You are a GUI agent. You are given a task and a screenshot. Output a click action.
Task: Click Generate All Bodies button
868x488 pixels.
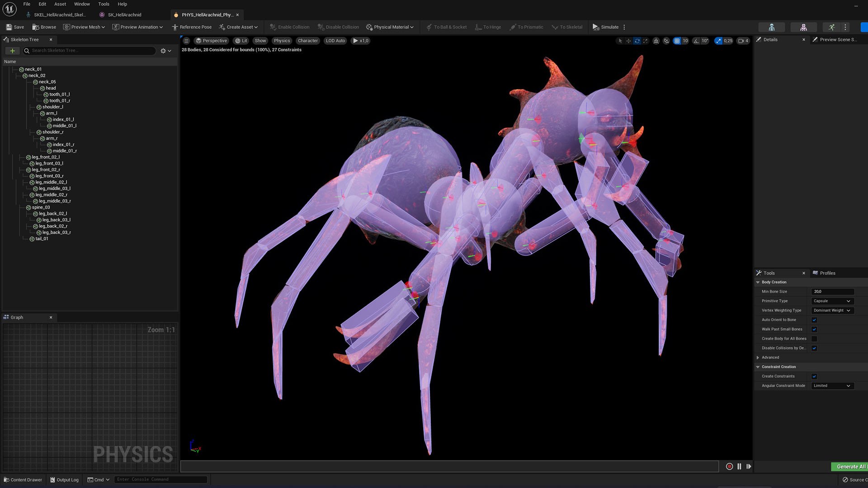coord(849,467)
